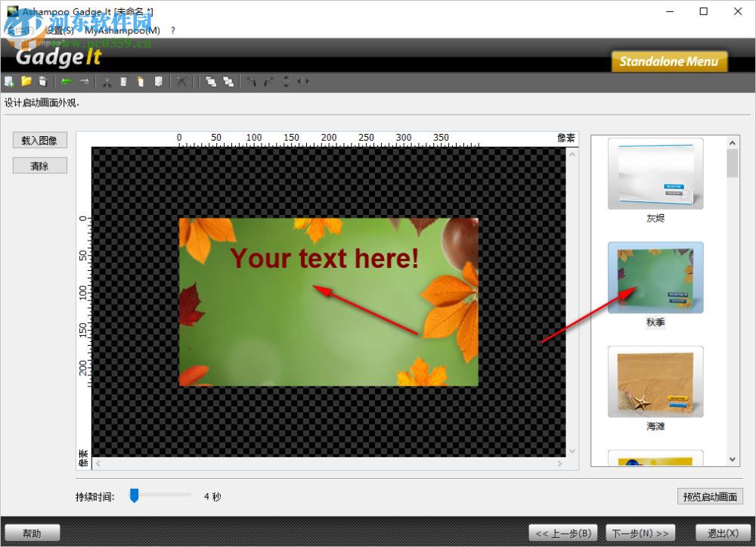The image size is (756, 547).
Task: Undo the last action with the green arrow
Action: pos(67,82)
